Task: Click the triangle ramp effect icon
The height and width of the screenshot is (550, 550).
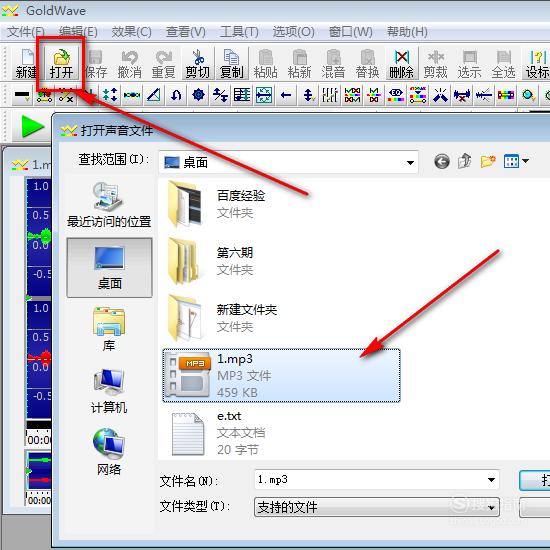Action: pyautogui.click(x=154, y=95)
